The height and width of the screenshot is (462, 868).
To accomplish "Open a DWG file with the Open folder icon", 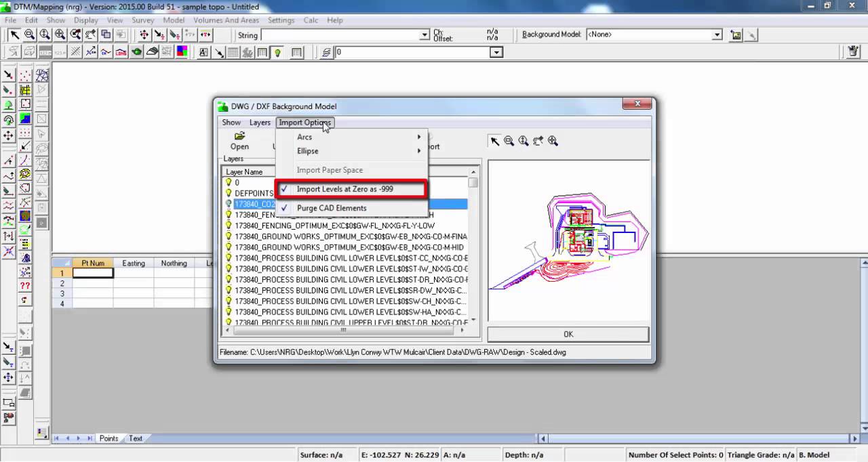I will [x=239, y=141].
